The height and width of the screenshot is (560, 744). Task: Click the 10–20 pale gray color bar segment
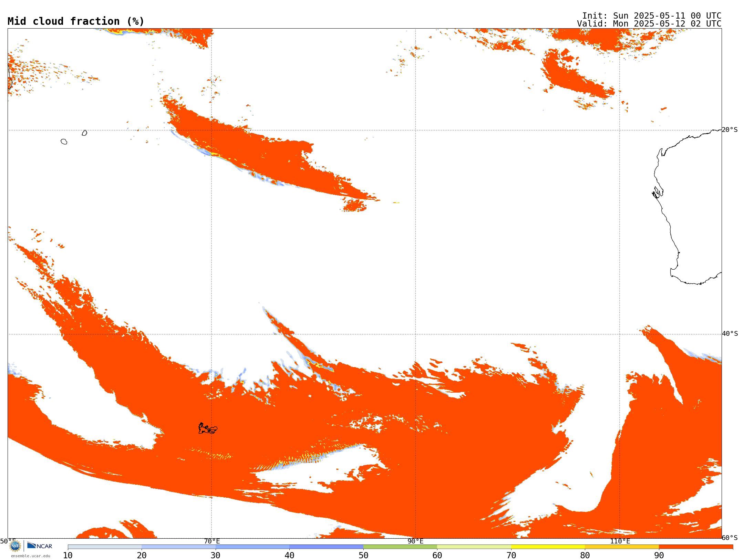[x=105, y=547]
